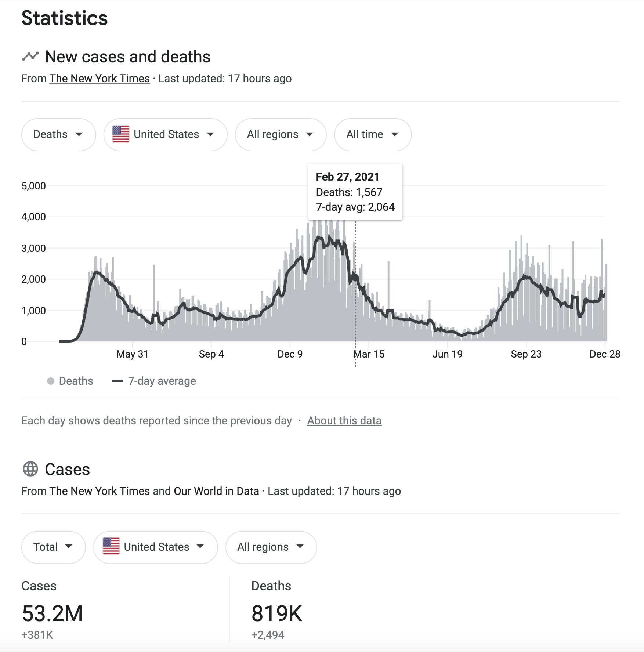
Task: Expand the All regions dropdown above the chart
Action: click(281, 134)
